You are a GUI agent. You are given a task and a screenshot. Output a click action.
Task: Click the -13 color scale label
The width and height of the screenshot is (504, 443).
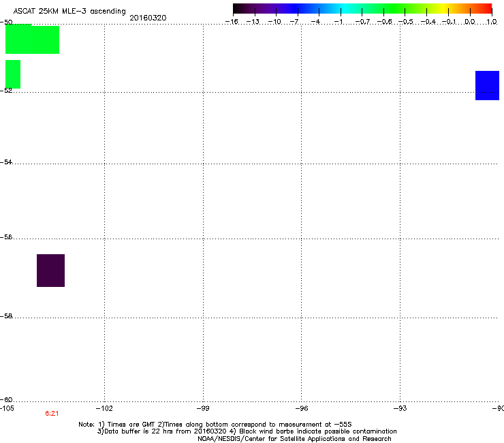click(253, 22)
